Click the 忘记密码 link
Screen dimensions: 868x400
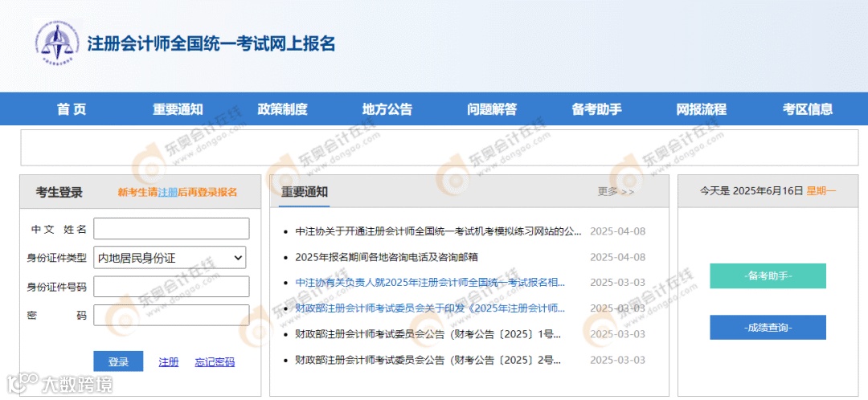(215, 362)
